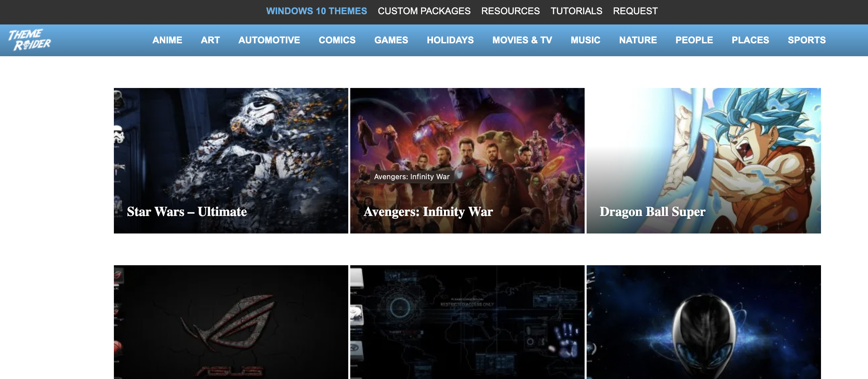Viewport: 868px width, 379px height.
Task: Select the Comics category
Action: (337, 40)
